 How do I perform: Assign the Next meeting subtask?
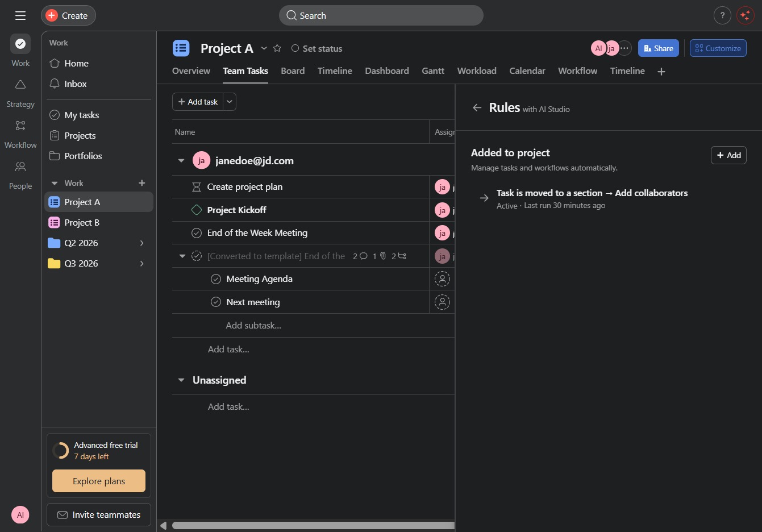tap(442, 302)
